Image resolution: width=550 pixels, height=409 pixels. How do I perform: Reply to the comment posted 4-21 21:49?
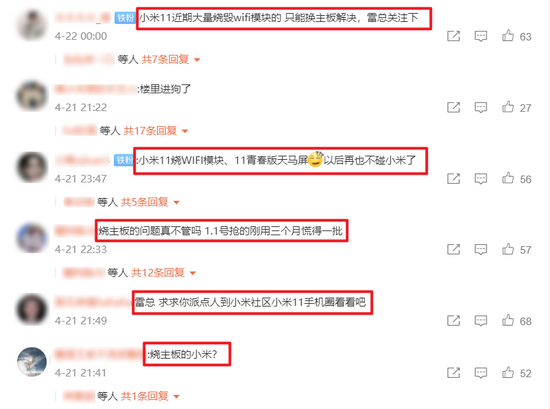[481, 320]
